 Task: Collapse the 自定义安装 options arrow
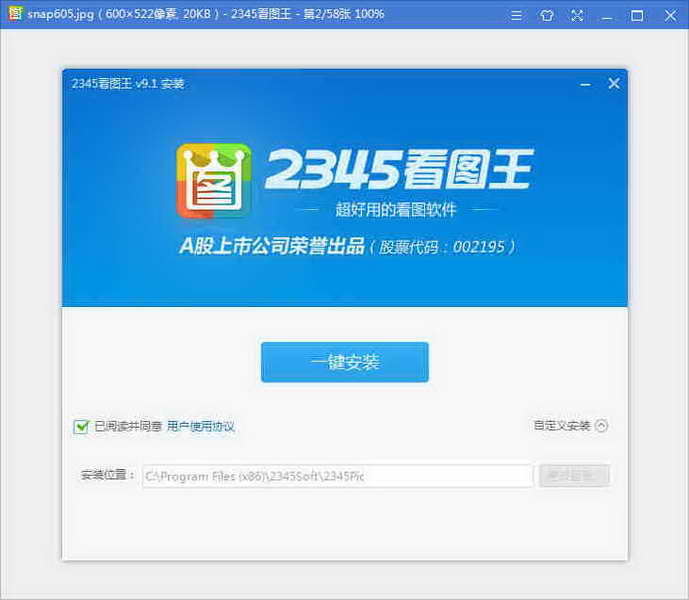[x=602, y=425]
